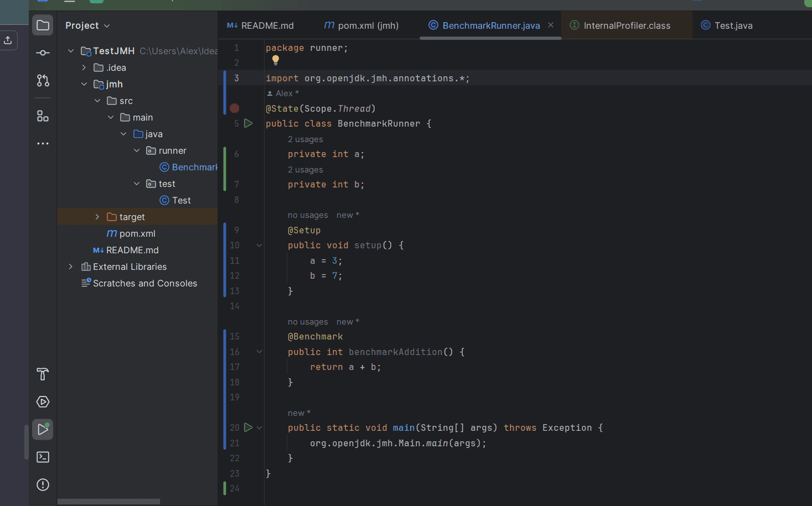Click the 'return a + b;' statement
The height and width of the screenshot is (506, 812).
coord(345,367)
